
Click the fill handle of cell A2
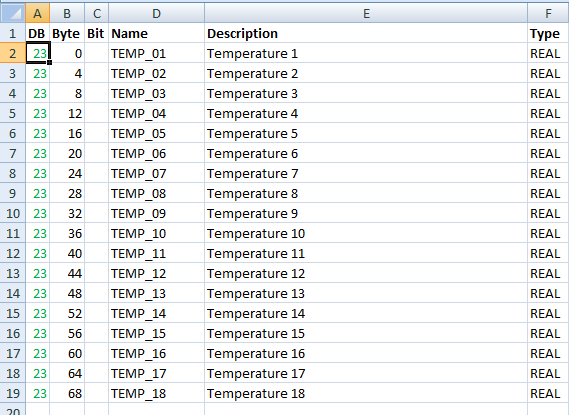(49, 62)
